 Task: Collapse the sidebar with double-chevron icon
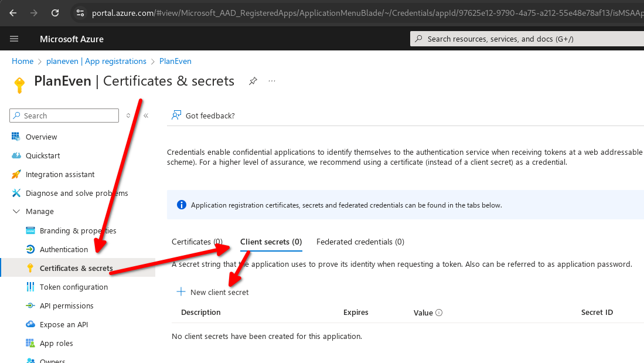(x=146, y=116)
